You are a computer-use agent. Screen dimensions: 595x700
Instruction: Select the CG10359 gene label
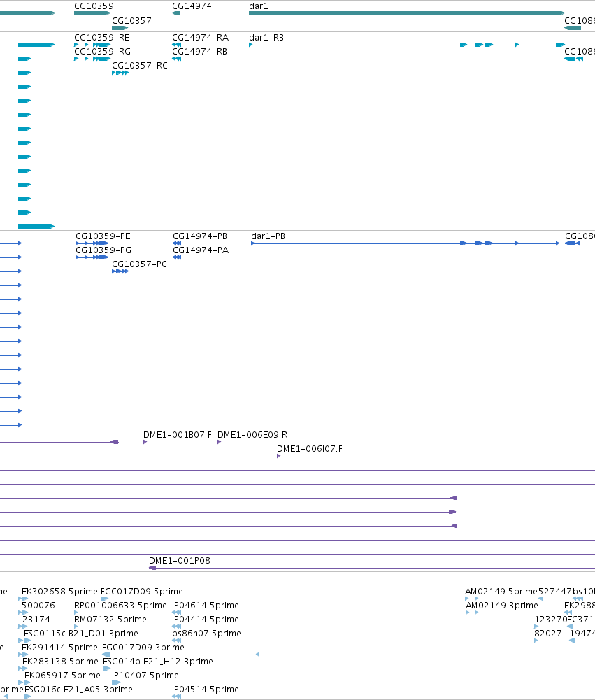(x=94, y=6)
